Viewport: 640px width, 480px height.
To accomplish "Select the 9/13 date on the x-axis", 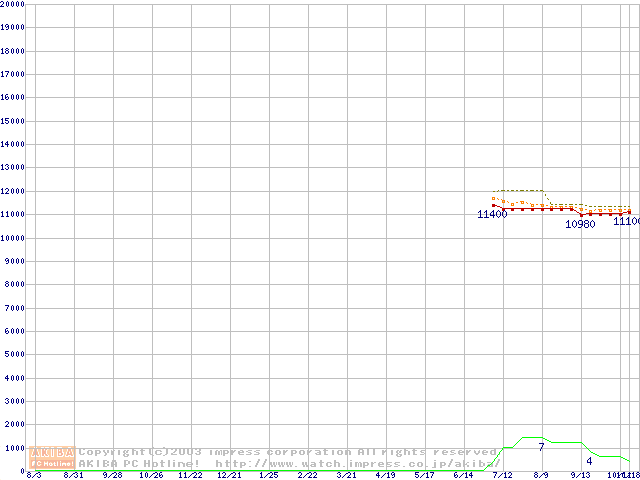I will [x=580, y=475].
